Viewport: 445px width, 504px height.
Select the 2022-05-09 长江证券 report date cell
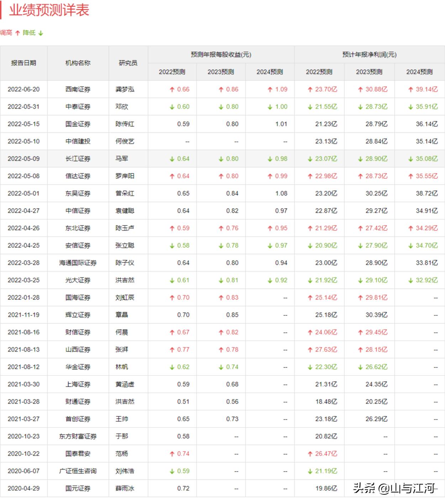click(x=23, y=159)
